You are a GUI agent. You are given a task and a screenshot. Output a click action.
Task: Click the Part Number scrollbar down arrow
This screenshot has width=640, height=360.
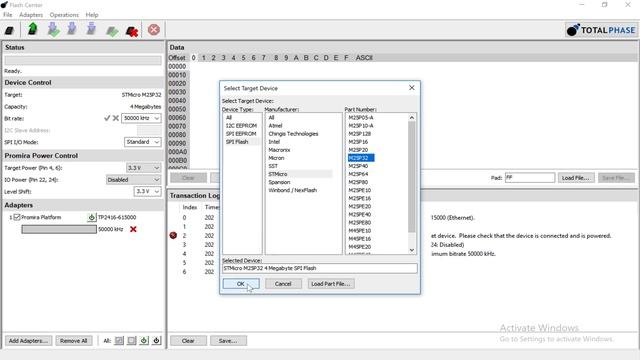tap(411, 250)
